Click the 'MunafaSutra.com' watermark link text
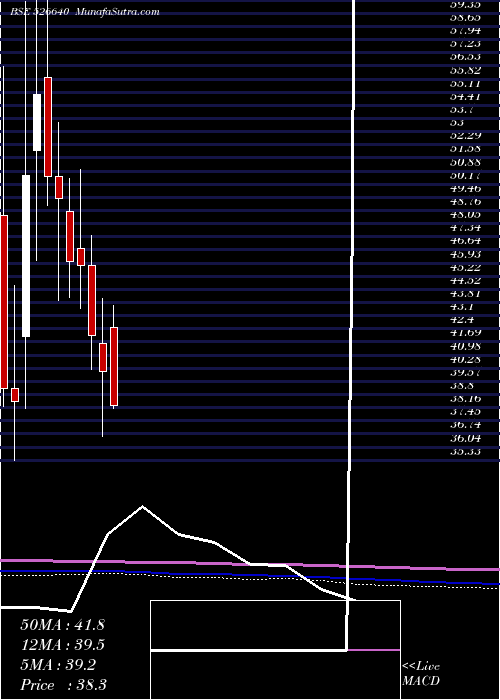The width and height of the screenshot is (500, 700). [x=118, y=12]
